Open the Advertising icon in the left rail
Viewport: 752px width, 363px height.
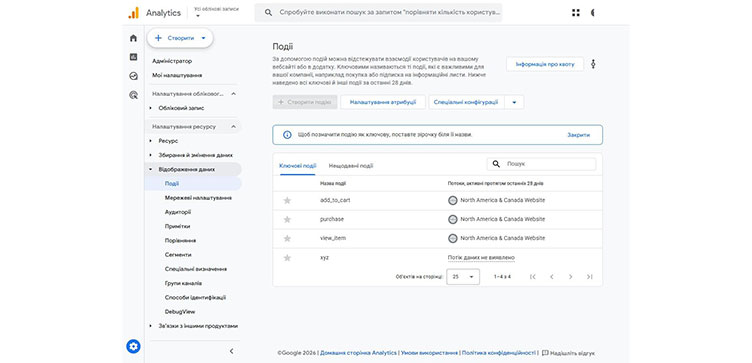click(133, 95)
